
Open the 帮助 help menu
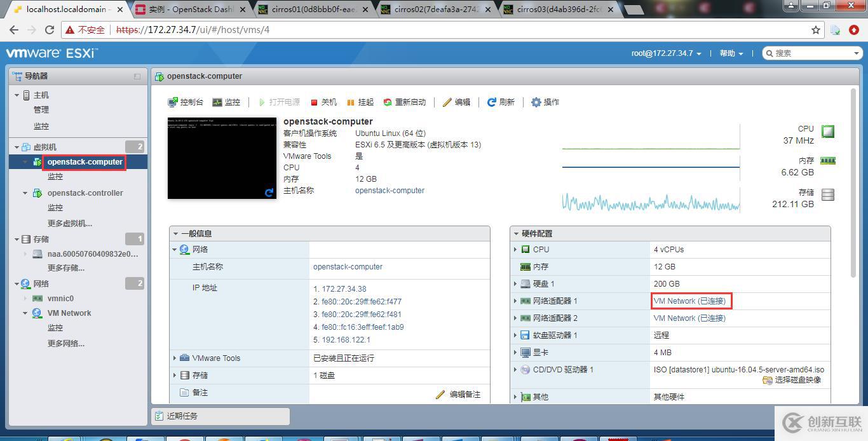pyautogui.click(x=731, y=53)
